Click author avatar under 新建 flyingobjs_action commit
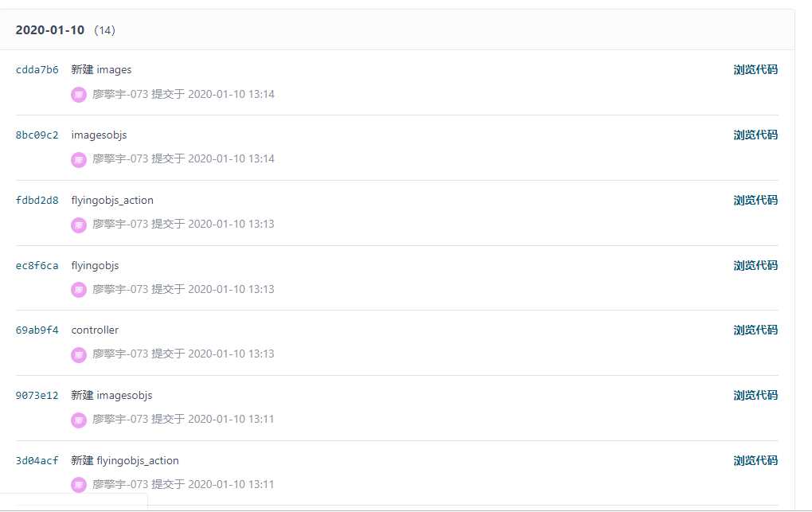The height and width of the screenshot is (512, 812). coord(79,485)
